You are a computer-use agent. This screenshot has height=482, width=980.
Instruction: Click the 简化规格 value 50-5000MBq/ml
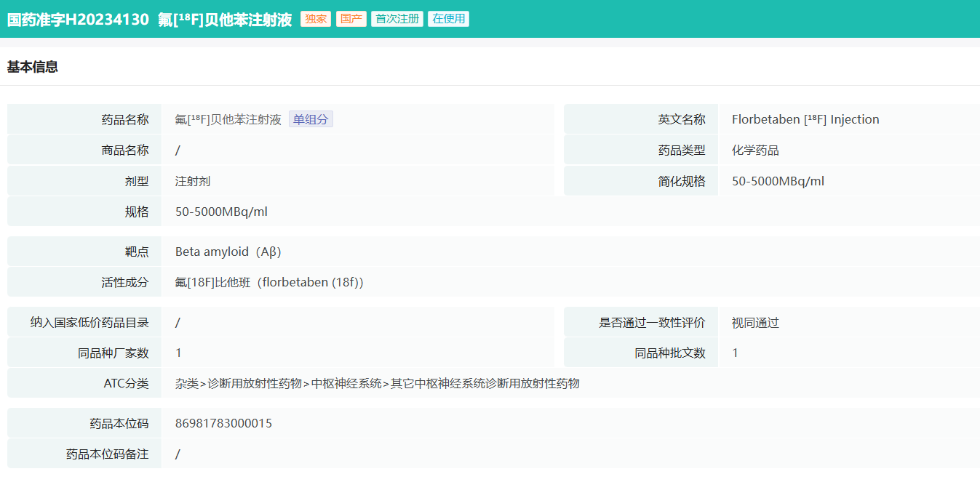point(778,182)
